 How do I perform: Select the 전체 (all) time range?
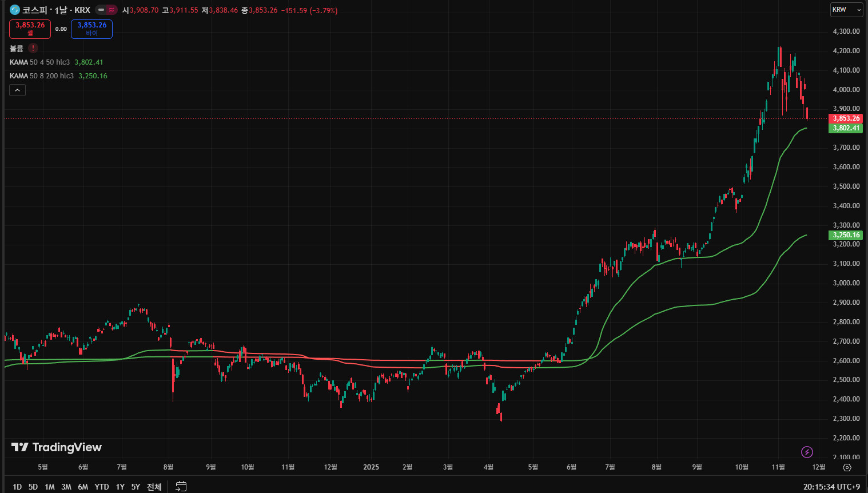pyautogui.click(x=154, y=487)
